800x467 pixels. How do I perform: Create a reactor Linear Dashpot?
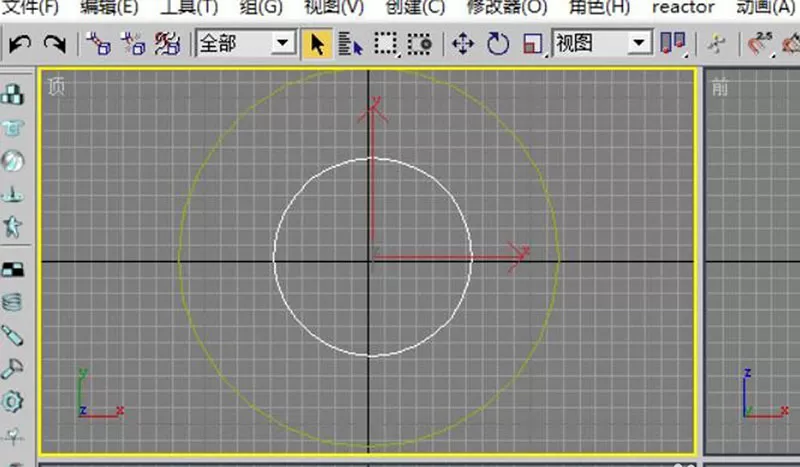click(12, 336)
